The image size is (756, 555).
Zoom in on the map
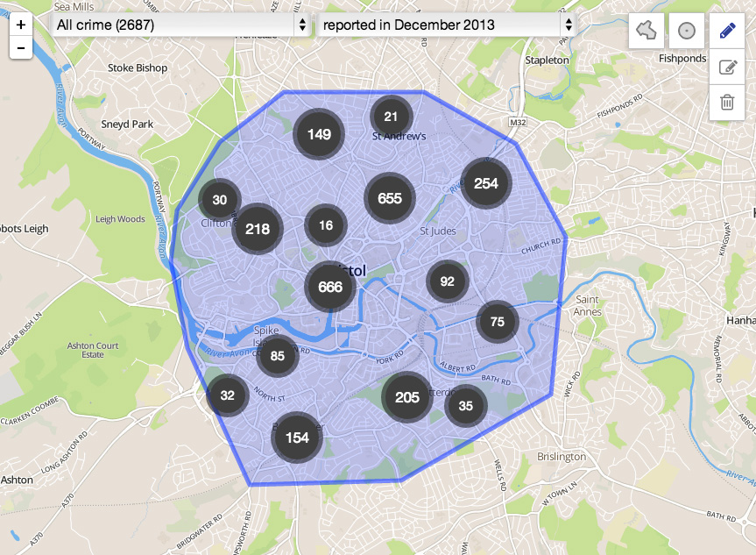(20, 25)
